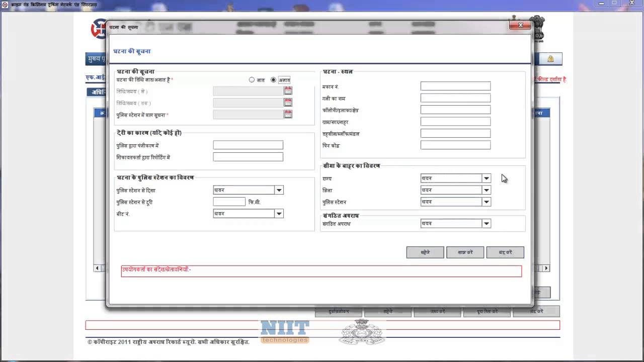Click पुलिस द्वारा पंजीकरण में input field
The height and width of the screenshot is (362, 644).
pyautogui.click(x=248, y=145)
